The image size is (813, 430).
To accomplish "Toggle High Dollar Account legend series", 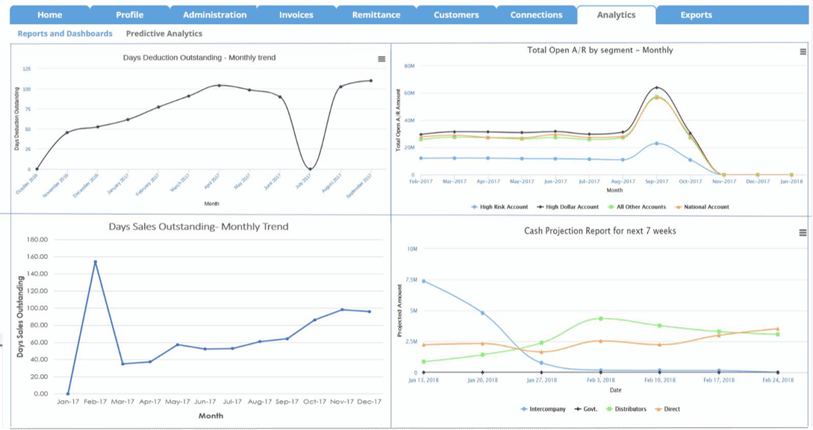I will point(569,207).
